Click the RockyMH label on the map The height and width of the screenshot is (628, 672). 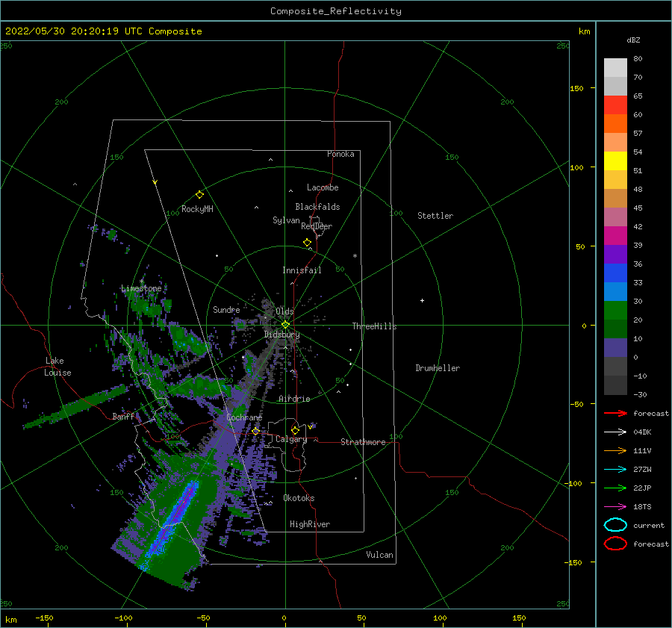[197, 209]
